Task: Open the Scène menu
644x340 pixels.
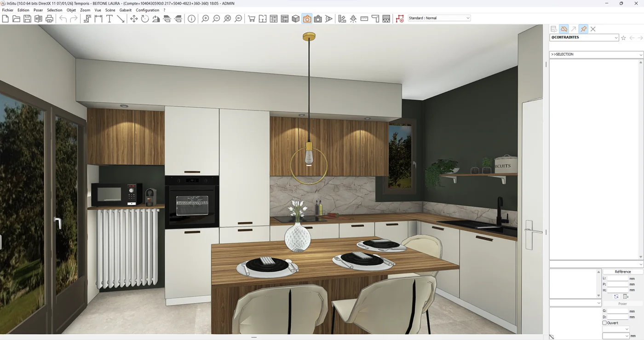Action: point(110,10)
